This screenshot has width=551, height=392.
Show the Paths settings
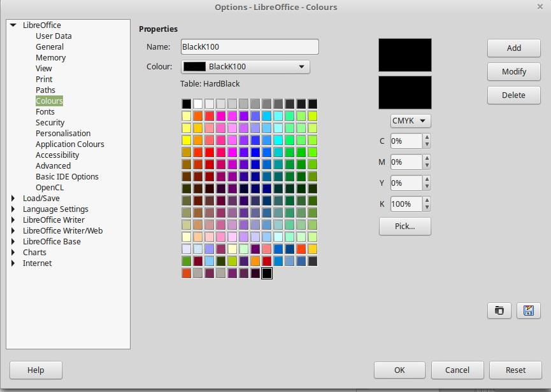[x=45, y=90]
